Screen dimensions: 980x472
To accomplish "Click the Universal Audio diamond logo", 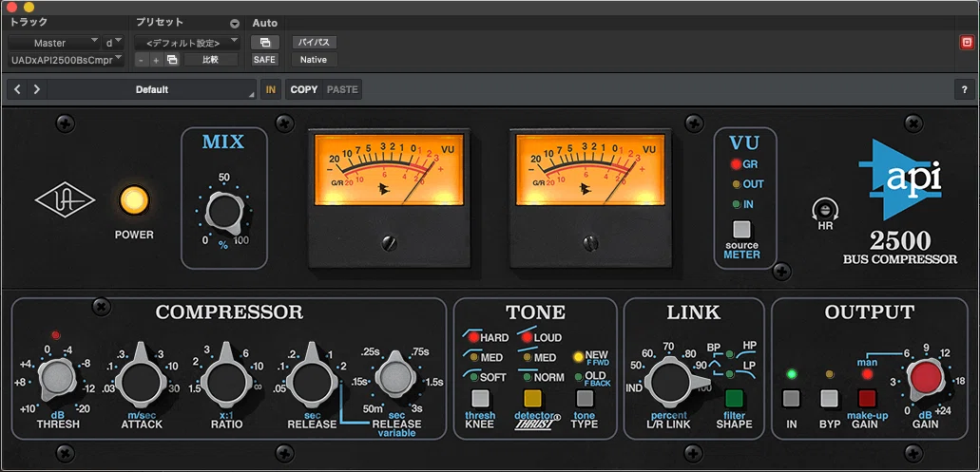I will pyautogui.click(x=65, y=199).
